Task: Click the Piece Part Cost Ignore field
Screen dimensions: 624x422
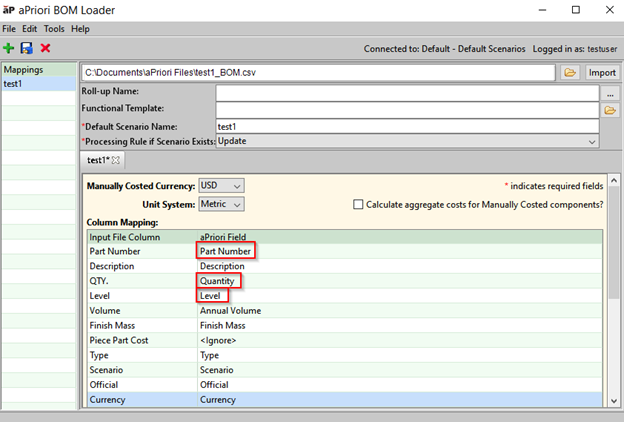Action: (x=218, y=341)
